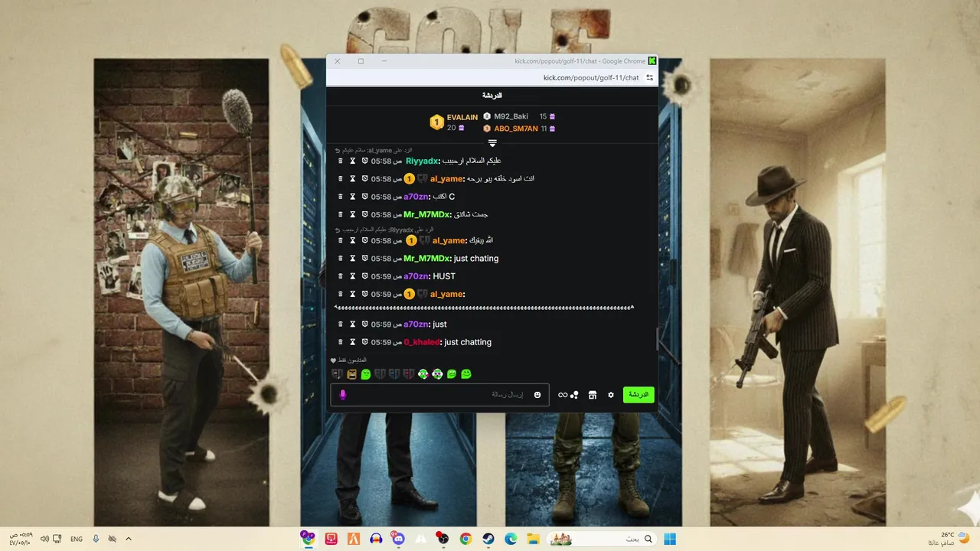Select the yellow robot emote in quick emotes
Screen dimensions: 980x551
tap(351, 374)
